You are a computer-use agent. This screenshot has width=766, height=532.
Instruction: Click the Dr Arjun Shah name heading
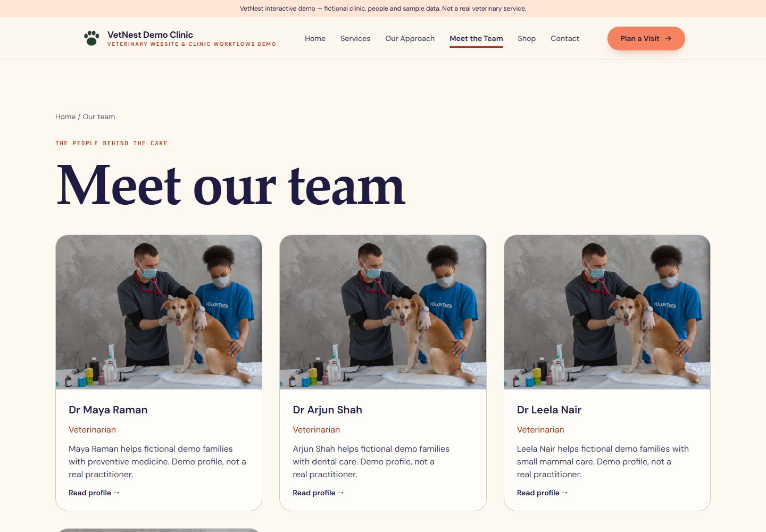(327, 410)
